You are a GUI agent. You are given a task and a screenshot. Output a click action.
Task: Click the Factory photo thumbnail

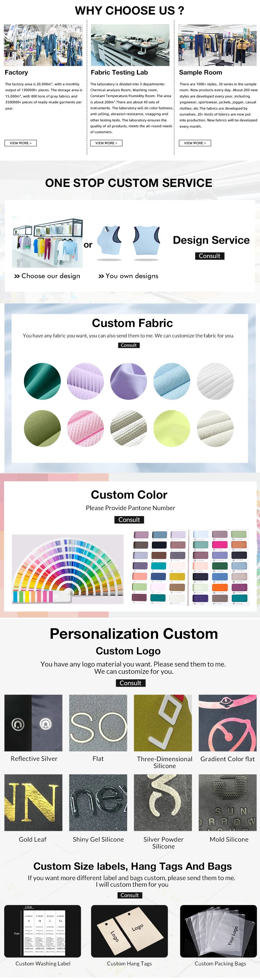tap(43, 45)
